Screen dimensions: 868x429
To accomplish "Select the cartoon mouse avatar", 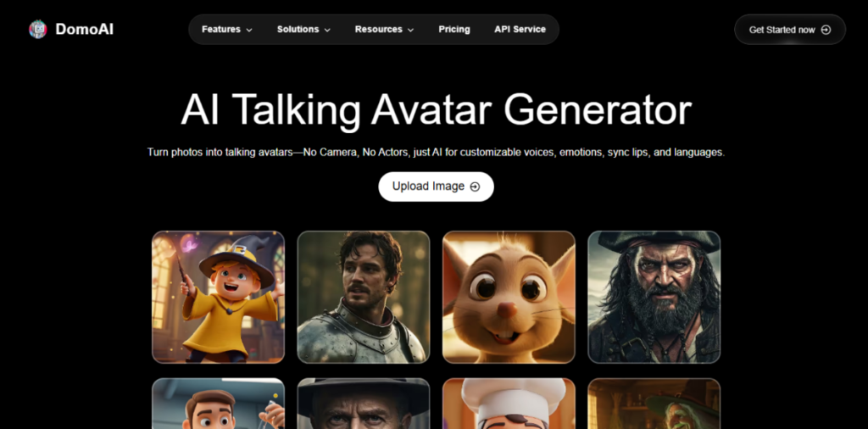I will point(509,297).
